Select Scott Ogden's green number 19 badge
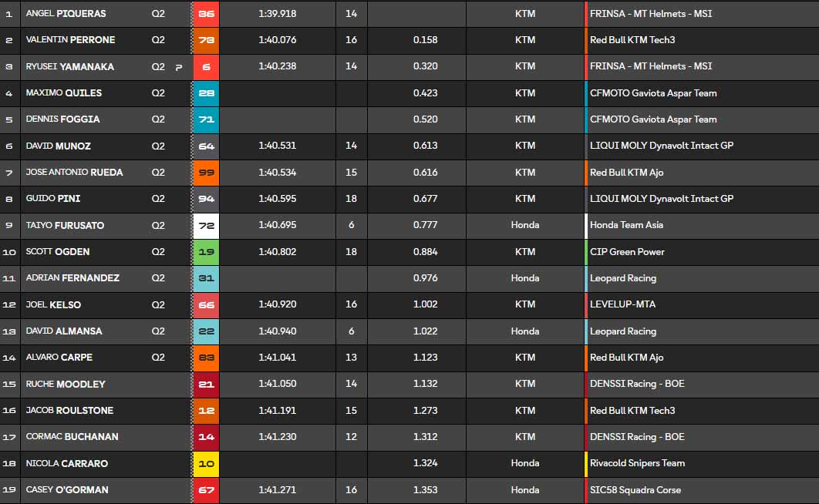This screenshot has width=819, height=504. click(x=206, y=252)
